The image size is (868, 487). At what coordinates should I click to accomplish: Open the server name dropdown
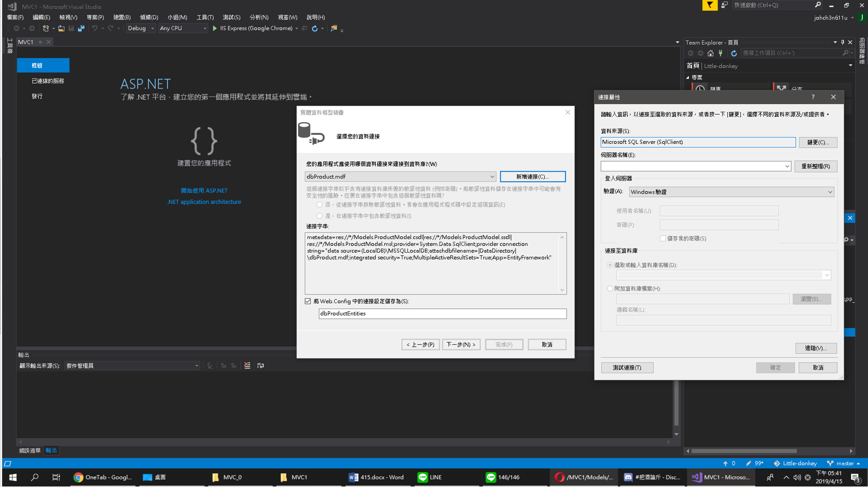point(787,166)
